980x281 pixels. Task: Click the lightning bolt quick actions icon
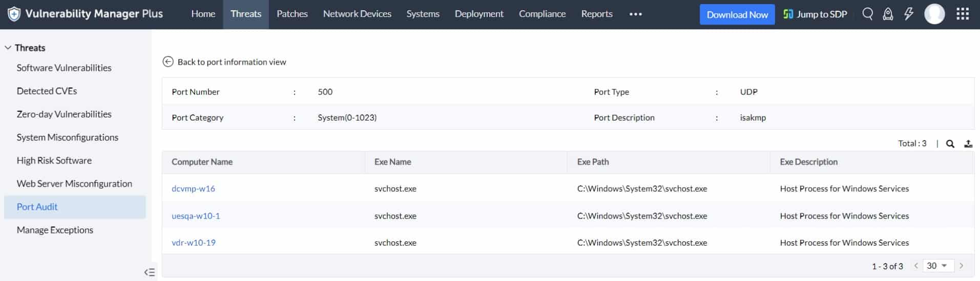click(x=908, y=14)
